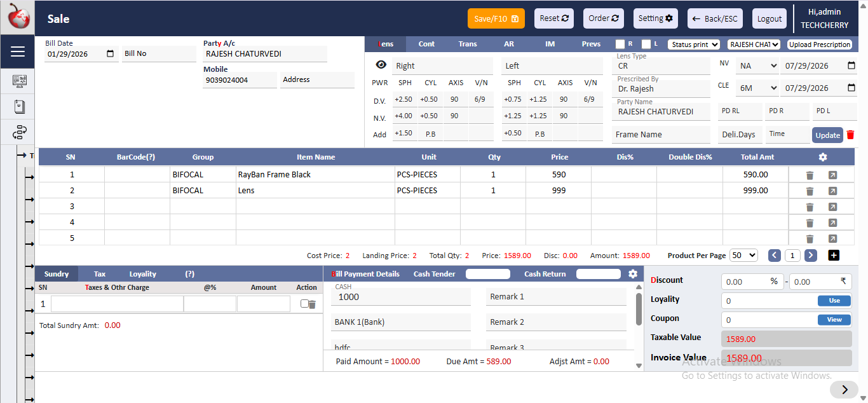
Task: Click the gear icon in item table header
Action: click(x=823, y=157)
